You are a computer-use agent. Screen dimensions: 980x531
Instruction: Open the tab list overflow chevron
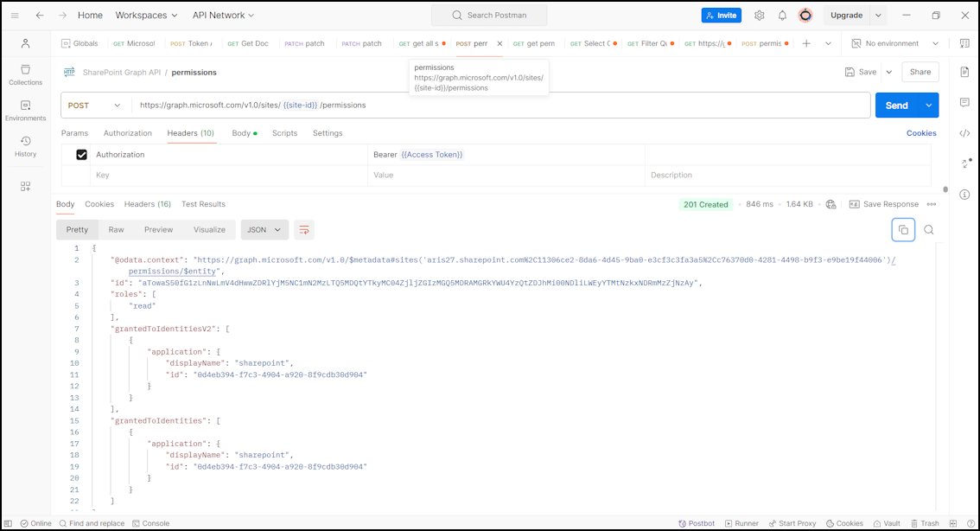(828, 43)
